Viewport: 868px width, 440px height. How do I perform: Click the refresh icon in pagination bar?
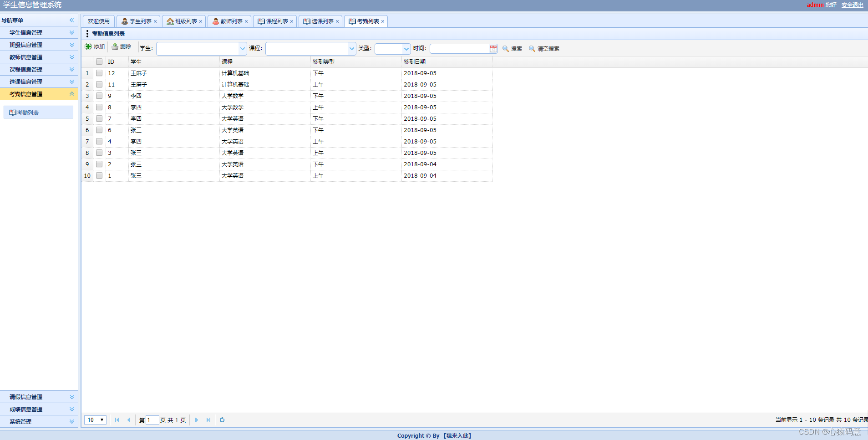click(222, 420)
